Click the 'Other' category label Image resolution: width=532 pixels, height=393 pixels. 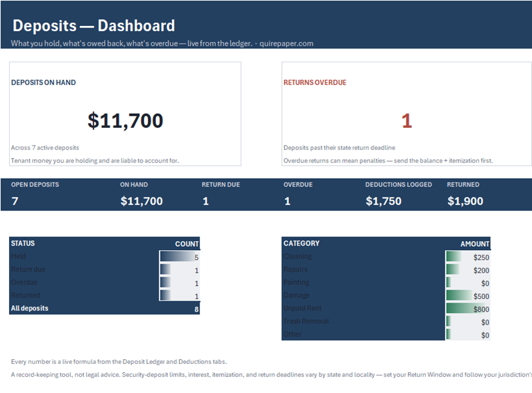point(292,334)
